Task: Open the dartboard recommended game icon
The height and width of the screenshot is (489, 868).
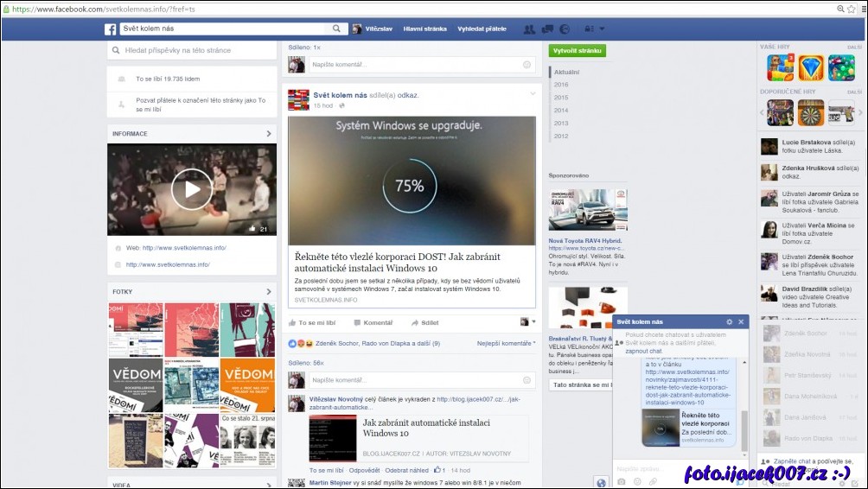Action: coord(810,112)
